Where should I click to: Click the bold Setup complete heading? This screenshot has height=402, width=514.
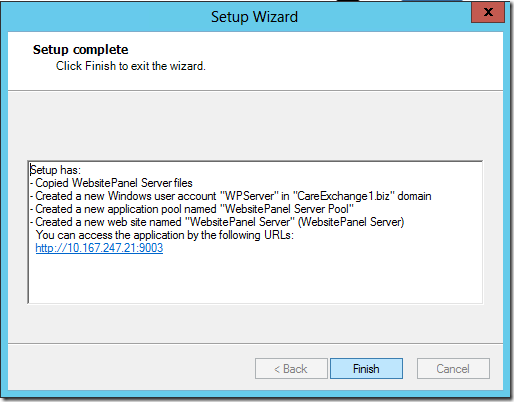tap(80, 50)
